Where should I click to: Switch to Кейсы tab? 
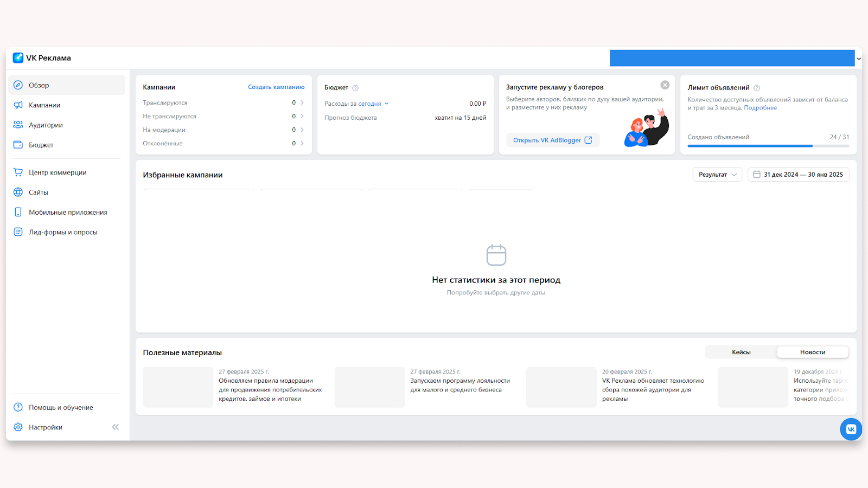(741, 352)
